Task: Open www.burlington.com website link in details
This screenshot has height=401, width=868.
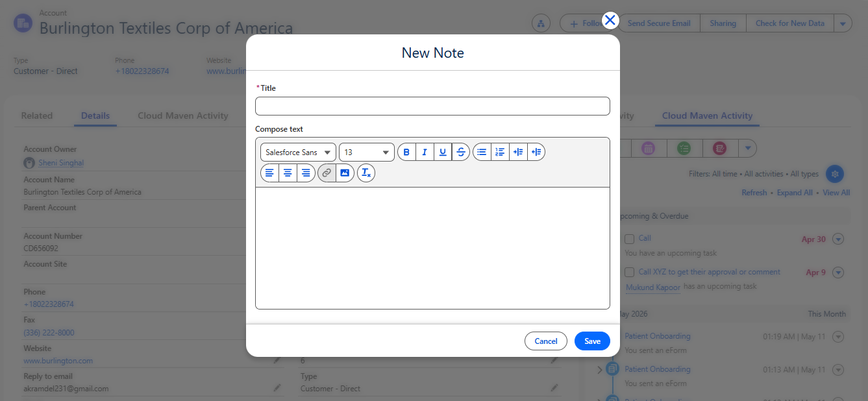Action: (x=58, y=360)
